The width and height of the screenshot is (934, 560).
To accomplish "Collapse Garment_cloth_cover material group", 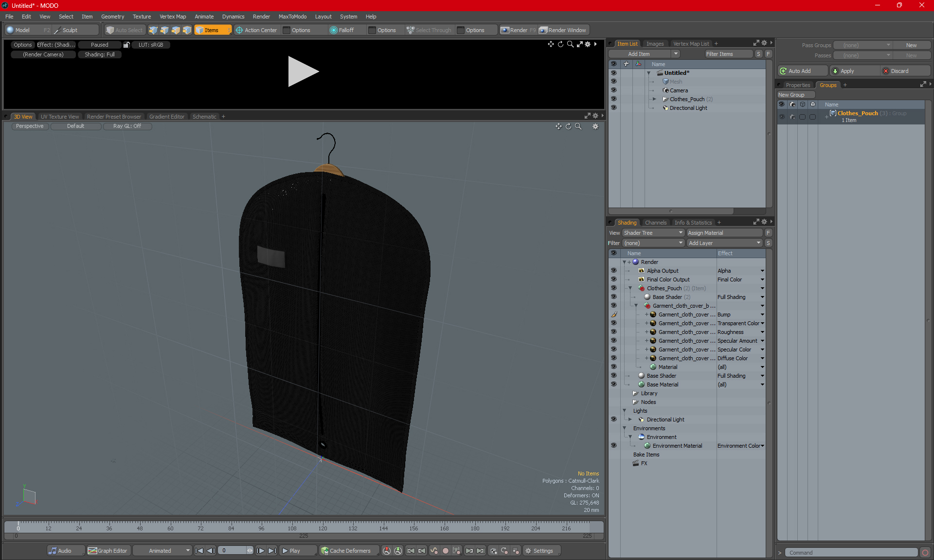I will click(636, 306).
